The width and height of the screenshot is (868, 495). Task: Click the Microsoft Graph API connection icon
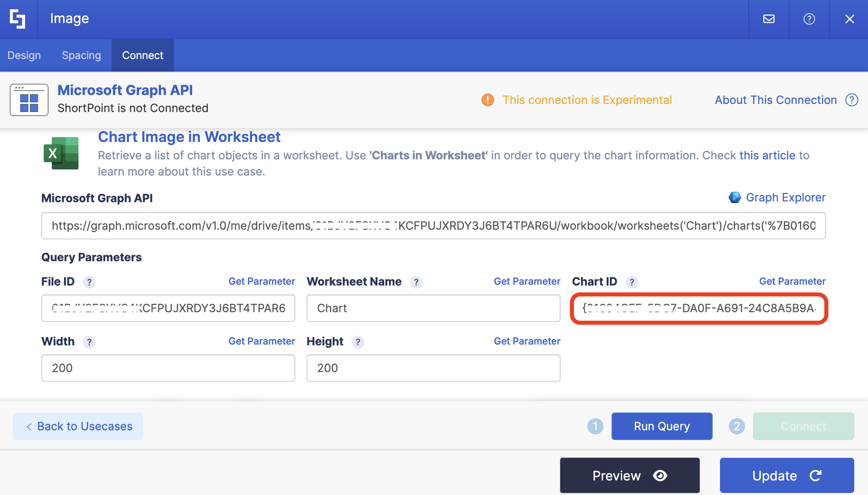tap(29, 100)
